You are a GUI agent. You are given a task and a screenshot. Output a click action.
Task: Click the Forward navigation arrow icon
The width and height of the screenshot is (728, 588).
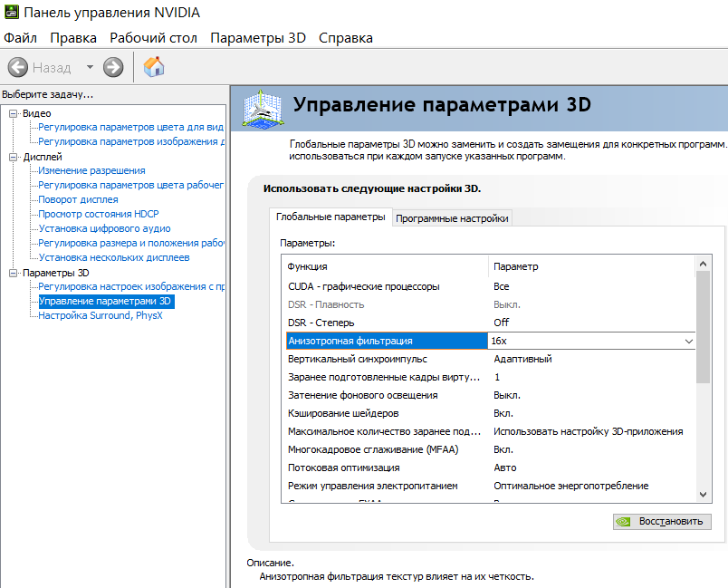click(x=111, y=67)
